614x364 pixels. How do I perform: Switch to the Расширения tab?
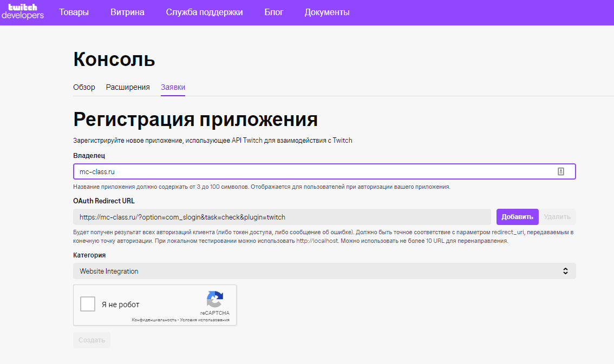(x=128, y=87)
